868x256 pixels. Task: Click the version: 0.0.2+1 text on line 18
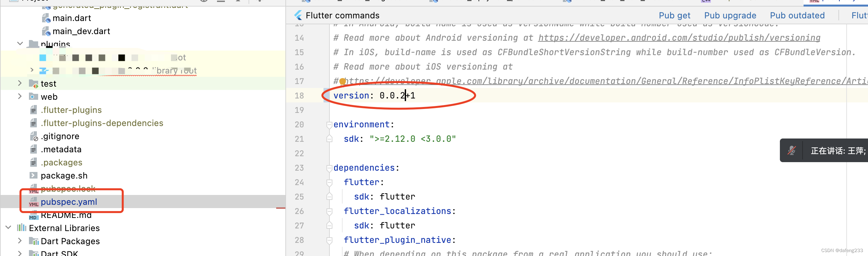coord(374,96)
